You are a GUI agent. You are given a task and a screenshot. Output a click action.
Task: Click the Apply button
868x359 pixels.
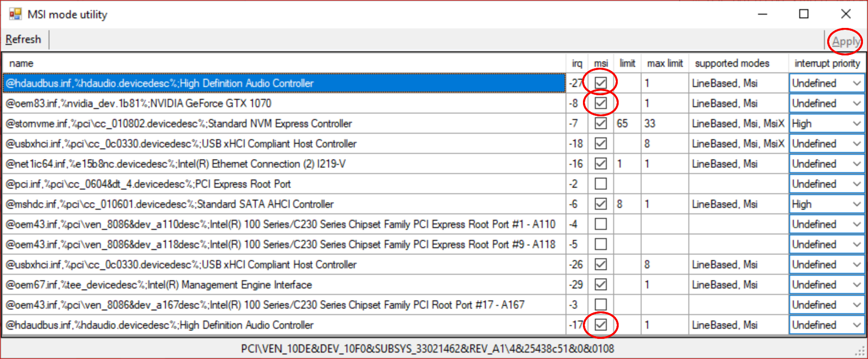pyautogui.click(x=846, y=42)
